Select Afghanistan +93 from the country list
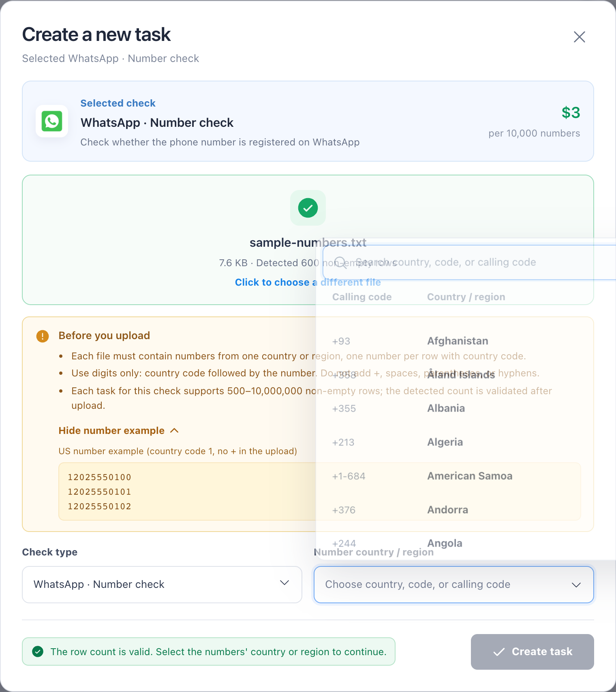616x692 pixels. pyautogui.click(x=466, y=341)
